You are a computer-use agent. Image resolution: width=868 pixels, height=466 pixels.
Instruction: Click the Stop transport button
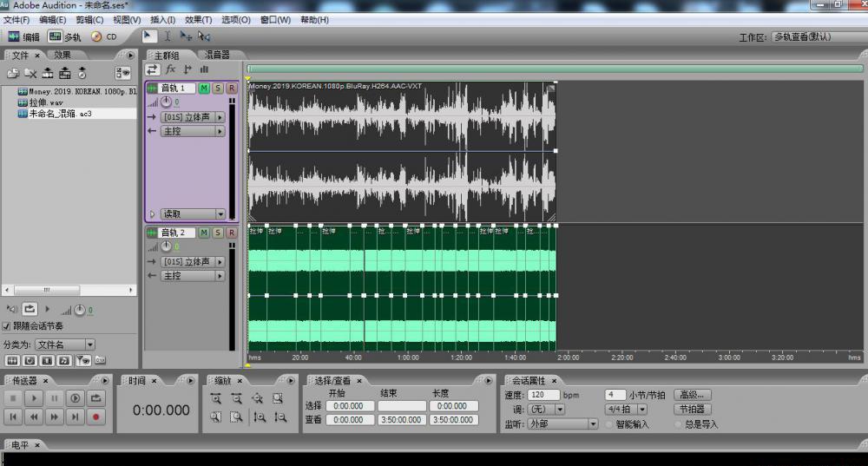(x=13, y=398)
